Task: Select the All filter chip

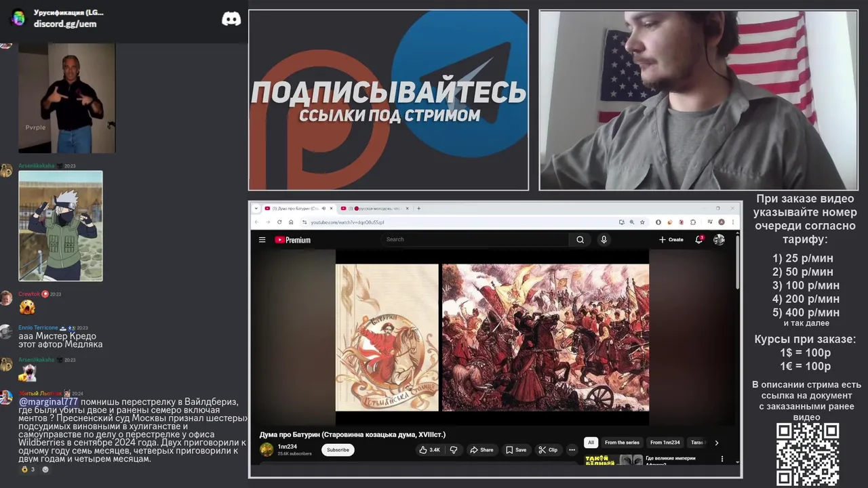Action: point(591,443)
